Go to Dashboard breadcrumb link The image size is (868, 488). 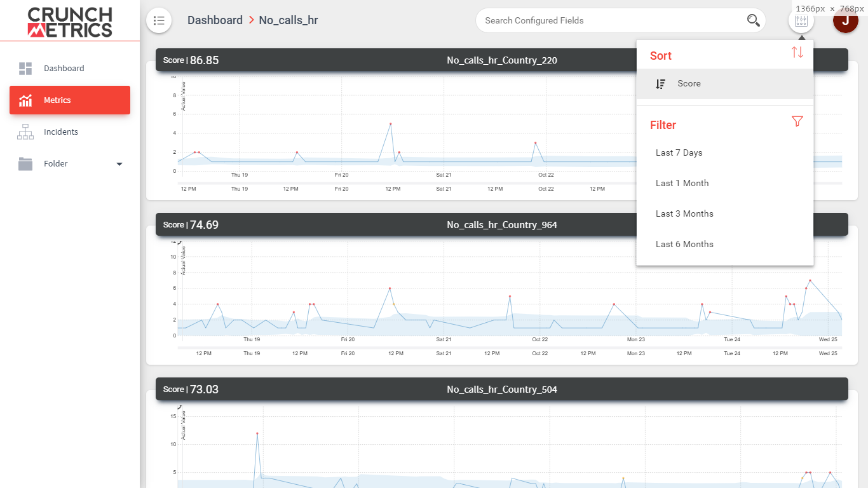click(215, 20)
